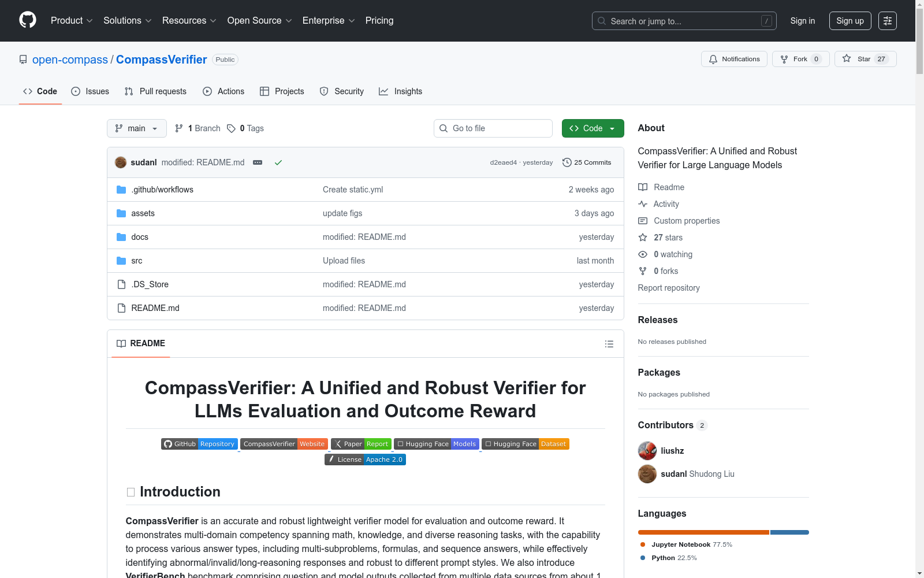Click Report repository link
Screen dimensions: 924x578
(x=669, y=288)
